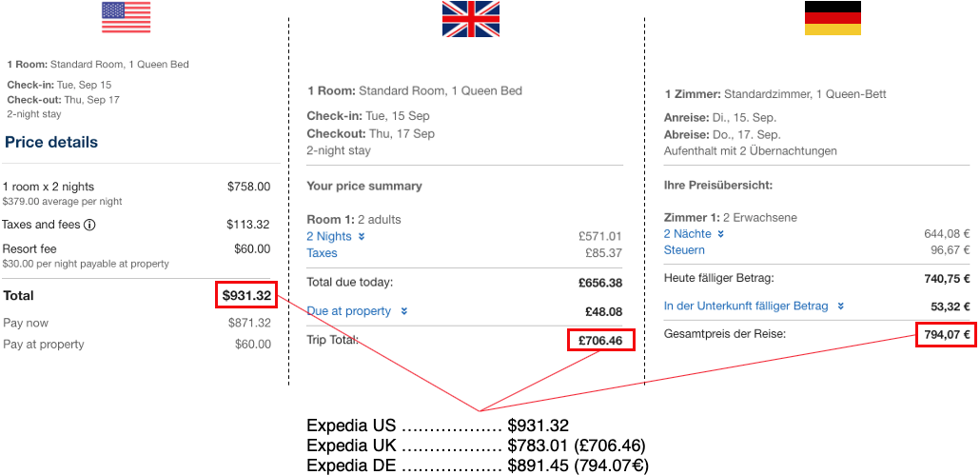Click the Expedia UK comparison line

[x=476, y=445]
